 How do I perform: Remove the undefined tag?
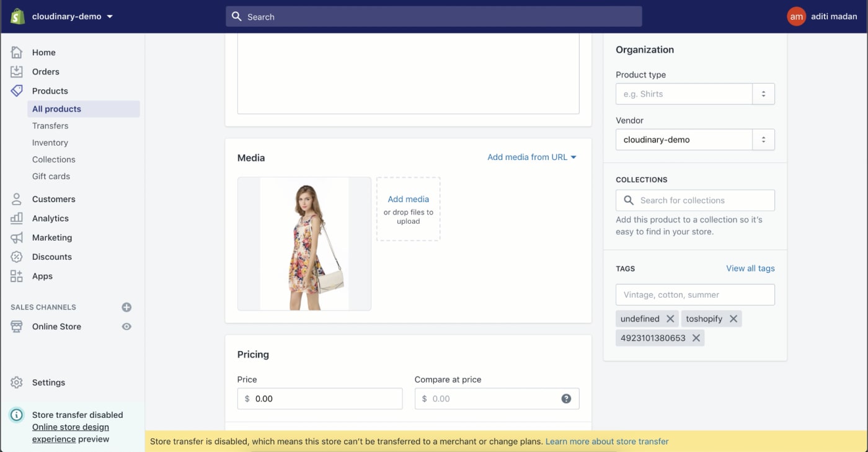pyautogui.click(x=670, y=318)
